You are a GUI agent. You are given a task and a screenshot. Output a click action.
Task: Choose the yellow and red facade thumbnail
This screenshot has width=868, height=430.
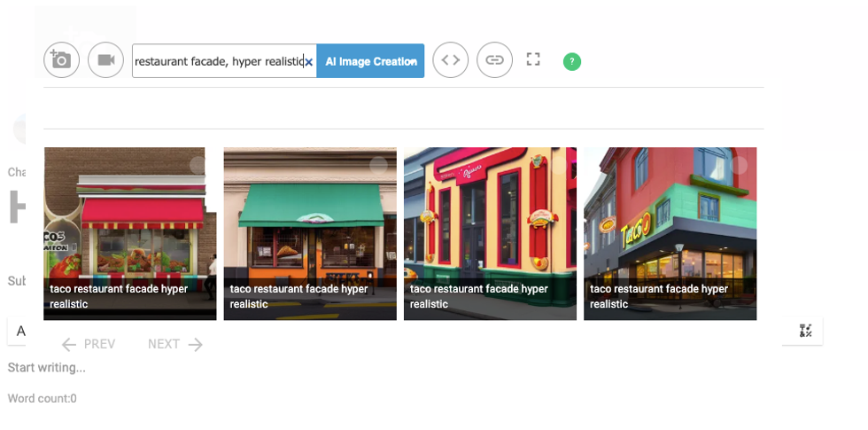pyautogui.click(x=490, y=222)
